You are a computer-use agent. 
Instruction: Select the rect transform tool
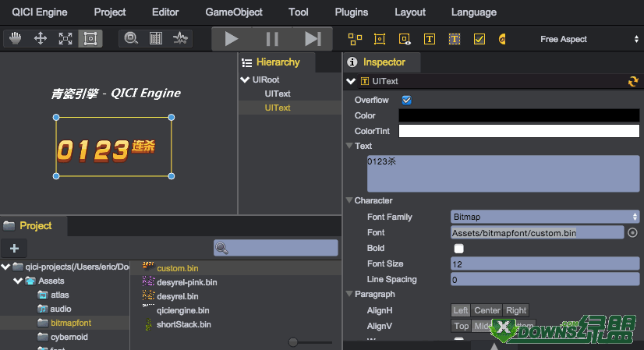[90, 39]
